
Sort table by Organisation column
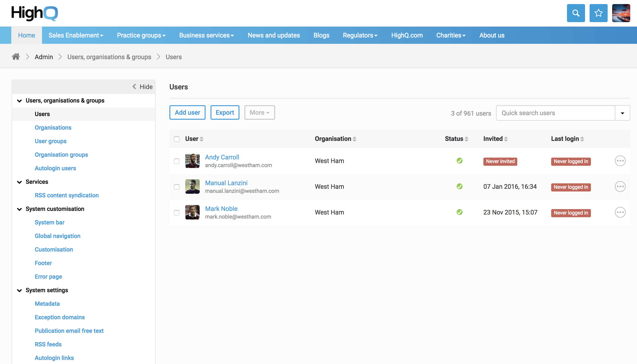(x=335, y=139)
